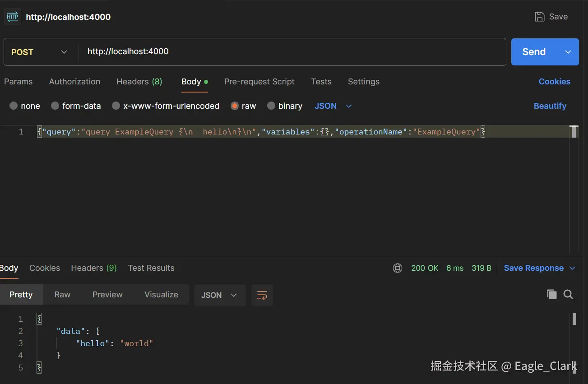This screenshot has height=384, width=588.
Task: Open the Pre-request Script tab
Action: [x=259, y=82]
